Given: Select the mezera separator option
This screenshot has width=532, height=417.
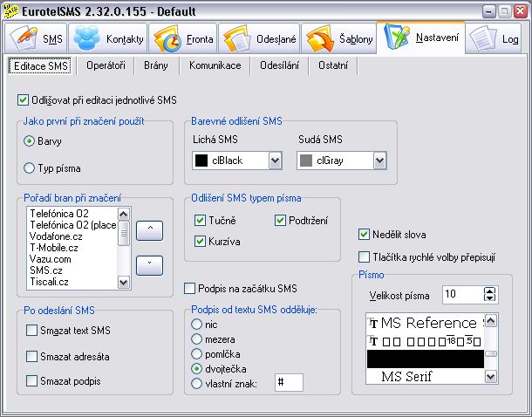Looking at the screenshot, I should pos(196,339).
